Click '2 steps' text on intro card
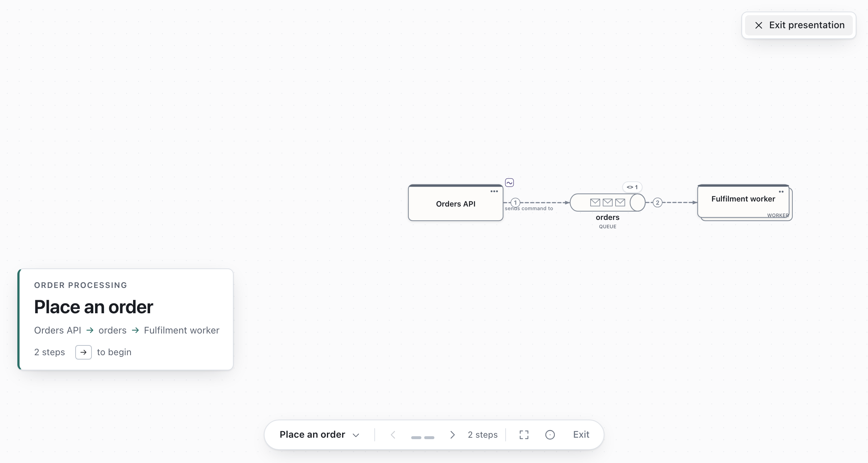Image resolution: width=868 pixels, height=463 pixels. tap(50, 352)
